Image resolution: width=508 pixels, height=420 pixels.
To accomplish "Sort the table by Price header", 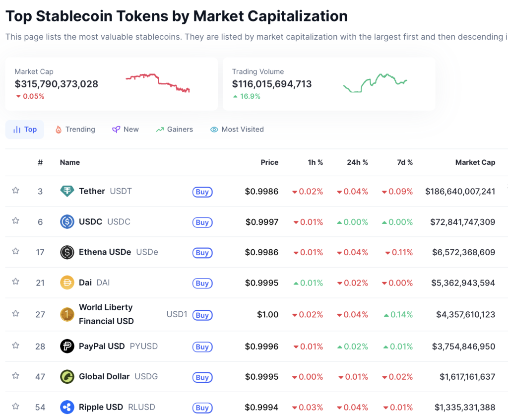I will pos(269,162).
